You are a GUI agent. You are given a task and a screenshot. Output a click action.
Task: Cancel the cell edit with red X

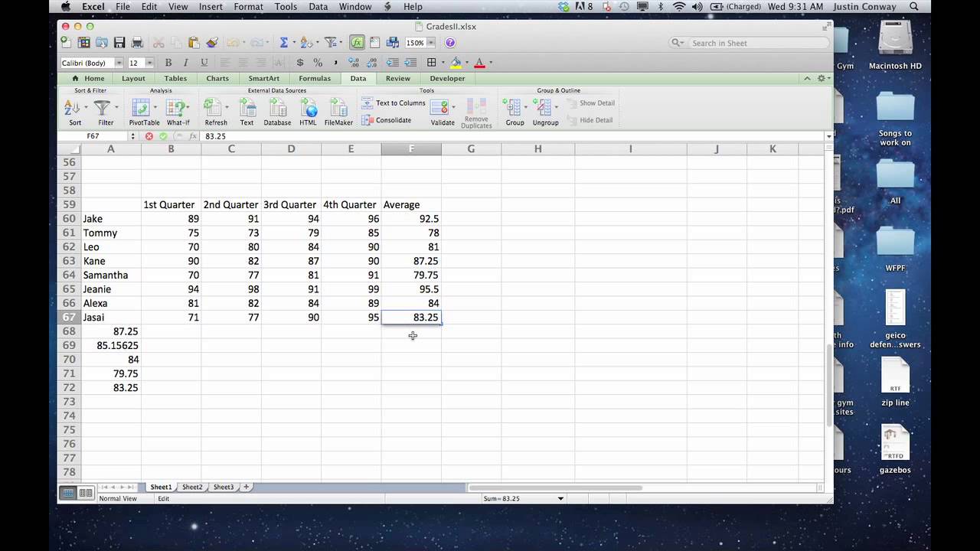click(149, 136)
